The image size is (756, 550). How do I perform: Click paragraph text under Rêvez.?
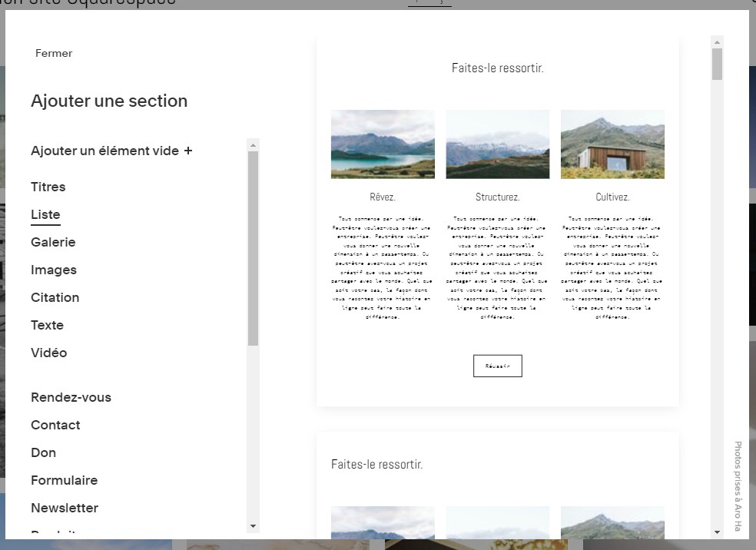(x=383, y=267)
